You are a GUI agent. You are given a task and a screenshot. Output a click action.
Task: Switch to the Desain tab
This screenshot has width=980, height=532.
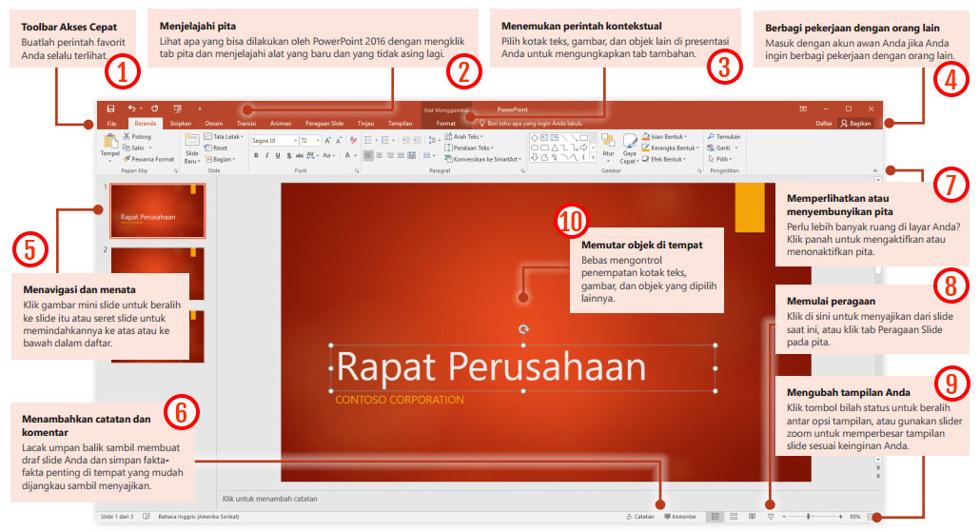tap(214, 123)
